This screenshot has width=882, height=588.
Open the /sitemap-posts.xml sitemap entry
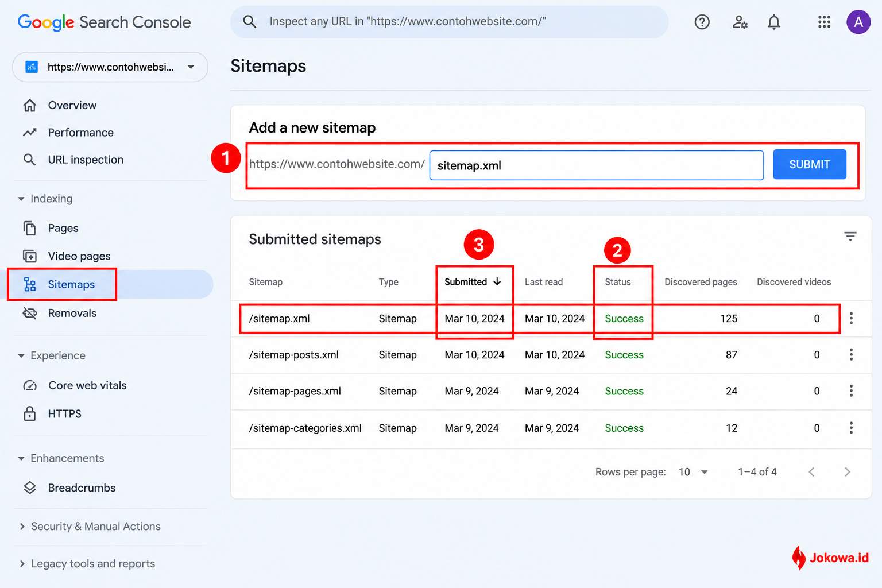point(293,355)
